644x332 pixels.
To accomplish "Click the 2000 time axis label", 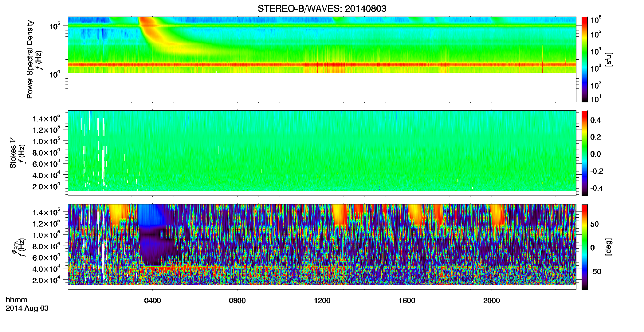I will coord(492,301).
